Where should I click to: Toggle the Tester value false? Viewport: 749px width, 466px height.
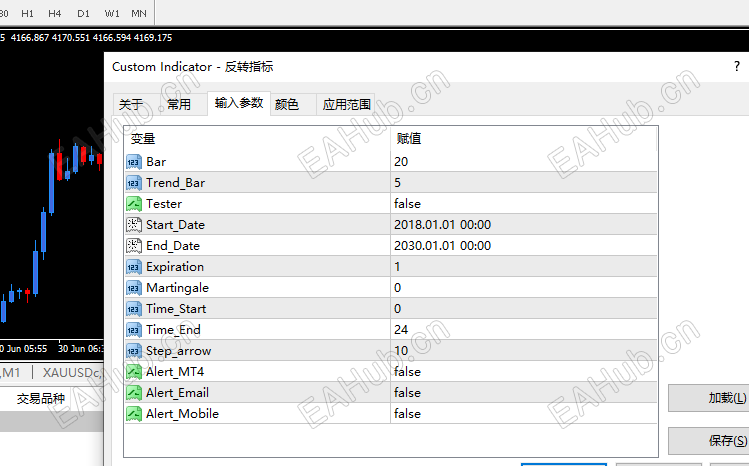(x=524, y=204)
